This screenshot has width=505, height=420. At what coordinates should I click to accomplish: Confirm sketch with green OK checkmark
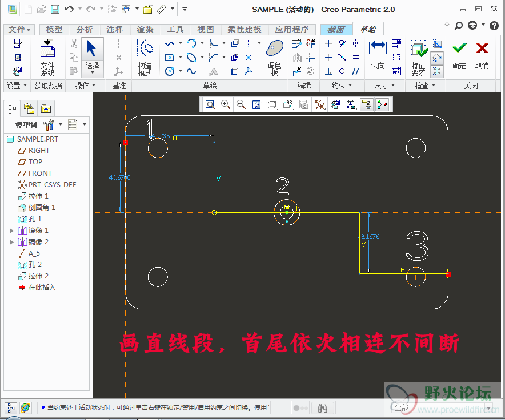459,55
